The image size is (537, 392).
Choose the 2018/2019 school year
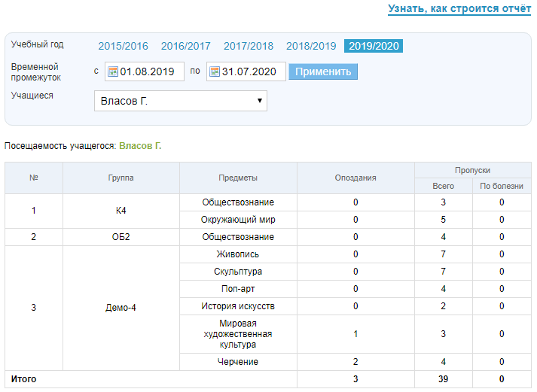pos(311,46)
